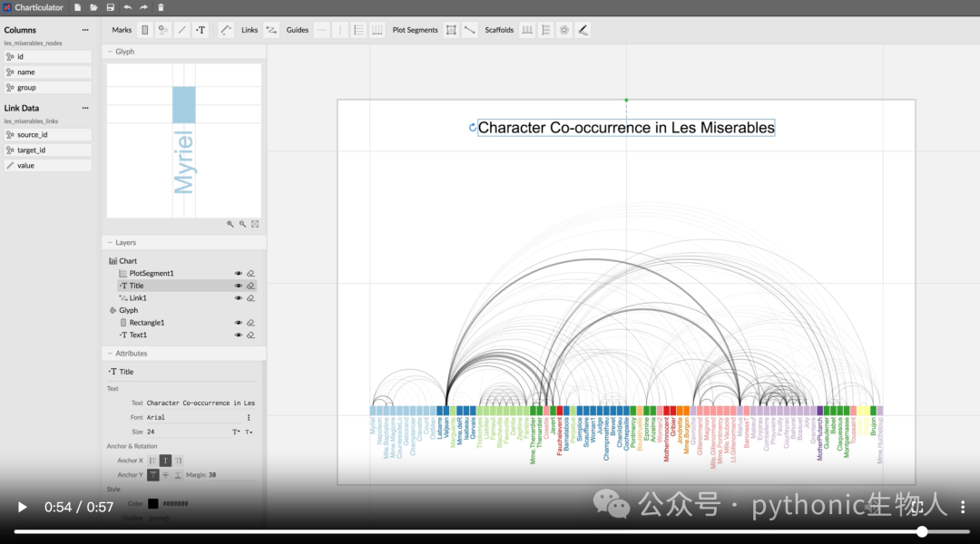Select the Line plot segment tool
The width and height of the screenshot is (980, 544).
(x=470, y=30)
